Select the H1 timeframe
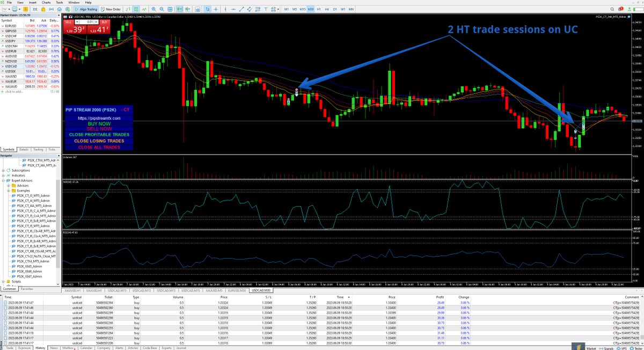 coord(319,9)
